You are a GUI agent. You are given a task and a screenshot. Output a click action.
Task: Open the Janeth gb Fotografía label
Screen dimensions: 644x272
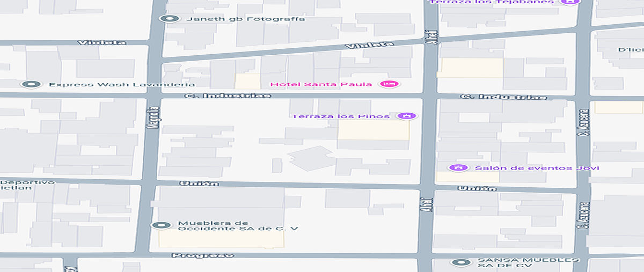(x=245, y=19)
